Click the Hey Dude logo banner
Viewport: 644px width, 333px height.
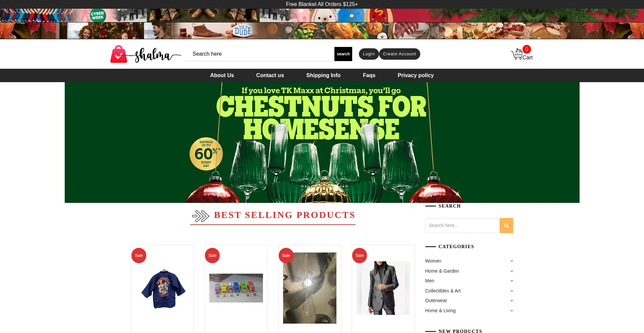tap(243, 31)
